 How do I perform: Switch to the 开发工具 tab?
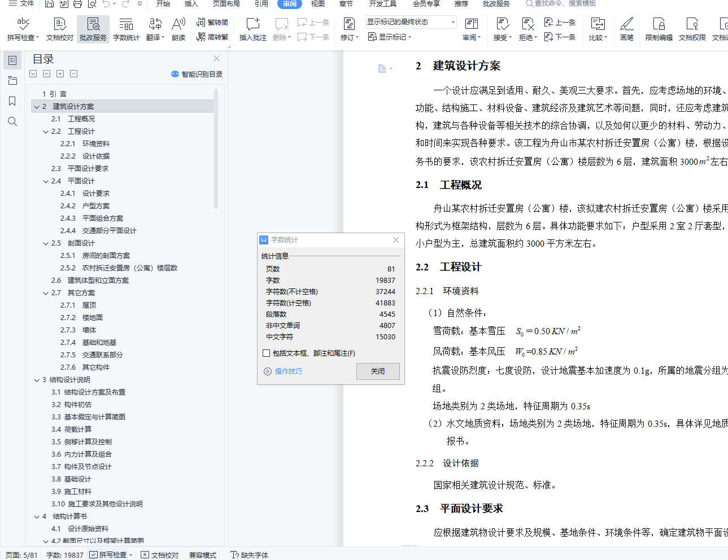(383, 3)
